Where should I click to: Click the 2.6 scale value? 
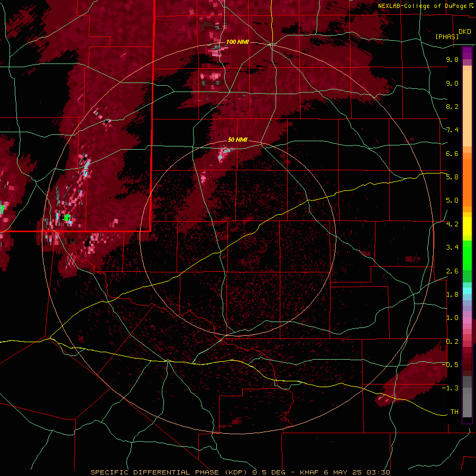[x=452, y=271]
